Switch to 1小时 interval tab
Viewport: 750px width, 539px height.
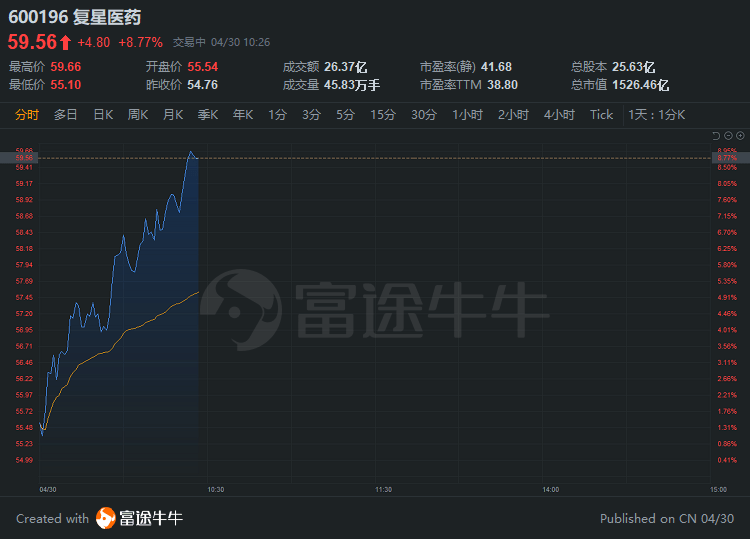[468, 115]
